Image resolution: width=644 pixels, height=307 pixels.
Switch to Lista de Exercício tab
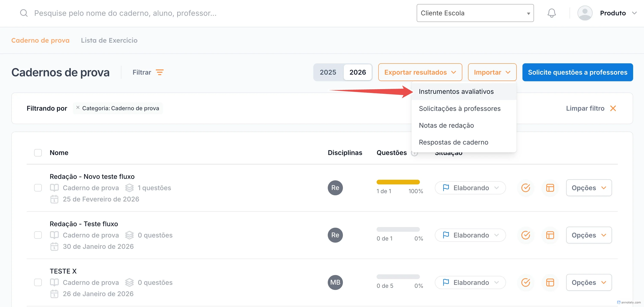109,40
